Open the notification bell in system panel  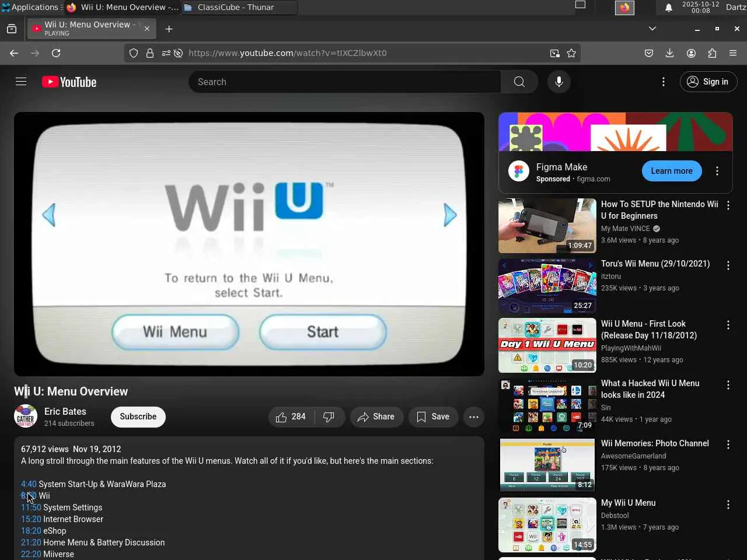pyautogui.click(x=669, y=8)
